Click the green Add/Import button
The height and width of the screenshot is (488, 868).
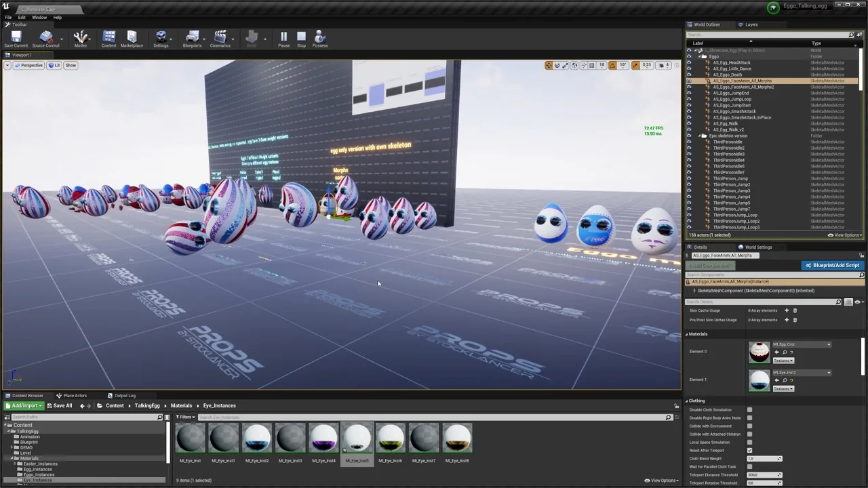click(x=24, y=406)
